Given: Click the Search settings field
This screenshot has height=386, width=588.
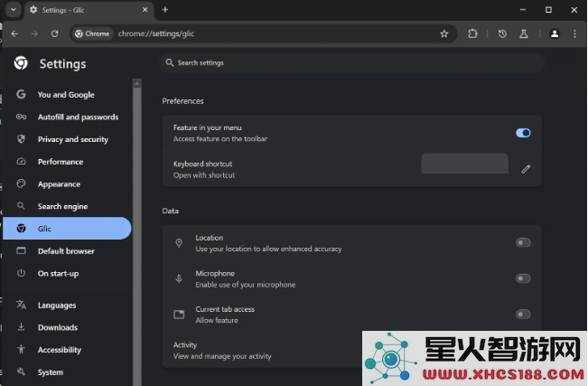Looking at the screenshot, I should pos(352,62).
